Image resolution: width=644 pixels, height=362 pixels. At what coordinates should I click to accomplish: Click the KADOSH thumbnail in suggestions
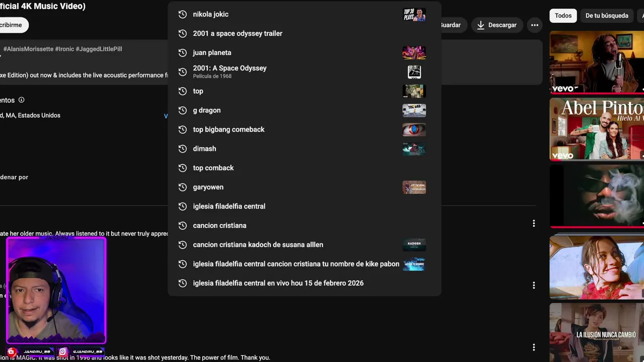[x=414, y=245]
